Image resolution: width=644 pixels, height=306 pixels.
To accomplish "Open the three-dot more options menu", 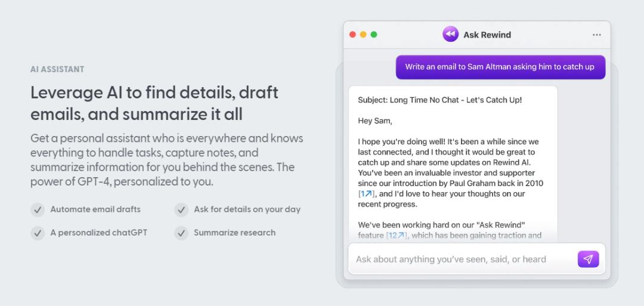I will [597, 35].
